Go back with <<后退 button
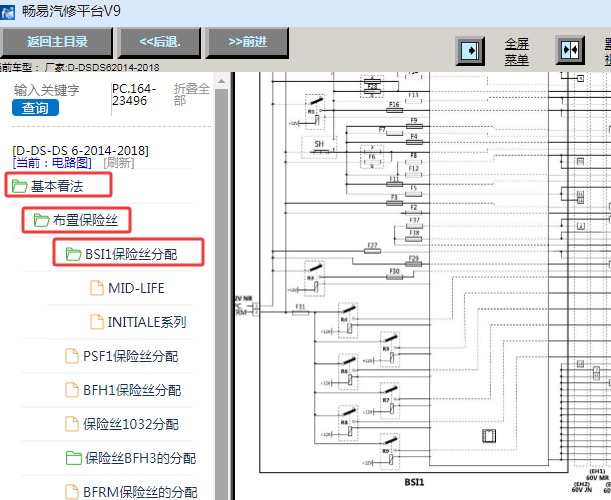 (160, 42)
